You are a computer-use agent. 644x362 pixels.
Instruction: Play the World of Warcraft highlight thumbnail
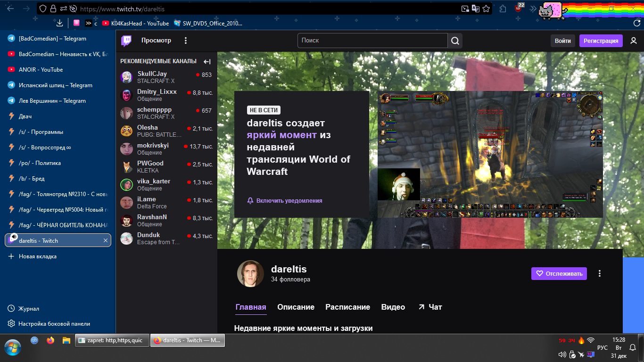coord(490,155)
